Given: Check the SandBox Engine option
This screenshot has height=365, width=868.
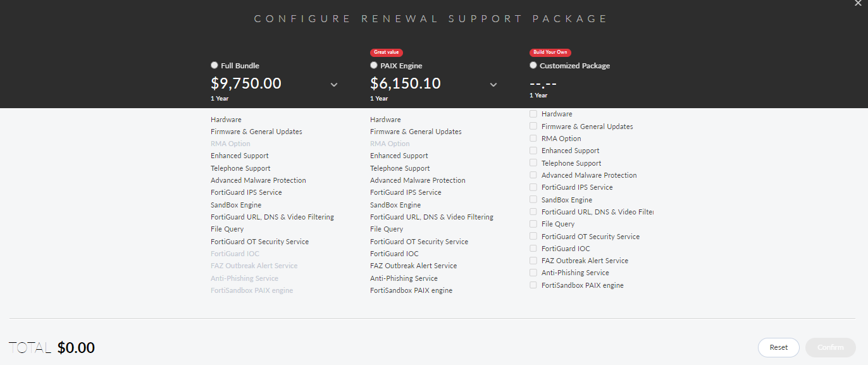Looking at the screenshot, I should click(533, 199).
